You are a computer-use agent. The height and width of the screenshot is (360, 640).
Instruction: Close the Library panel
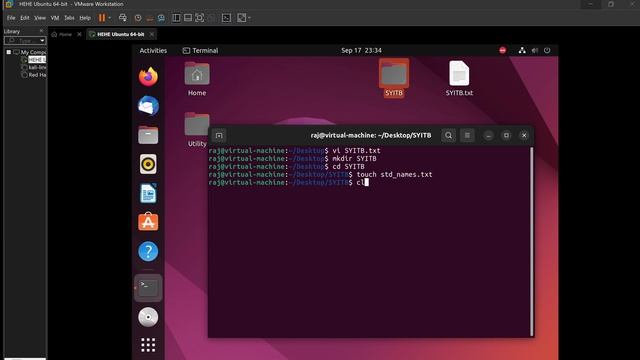tap(41, 31)
